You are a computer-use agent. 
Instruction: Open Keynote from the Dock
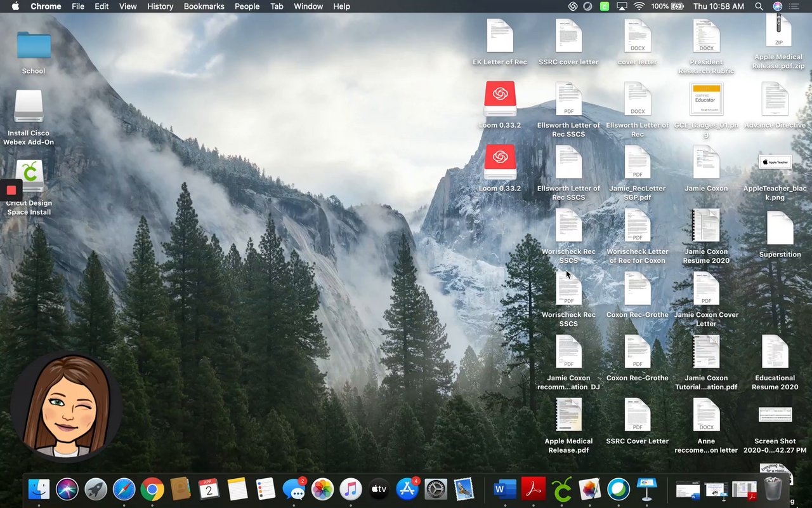click(x=646, y=489)
